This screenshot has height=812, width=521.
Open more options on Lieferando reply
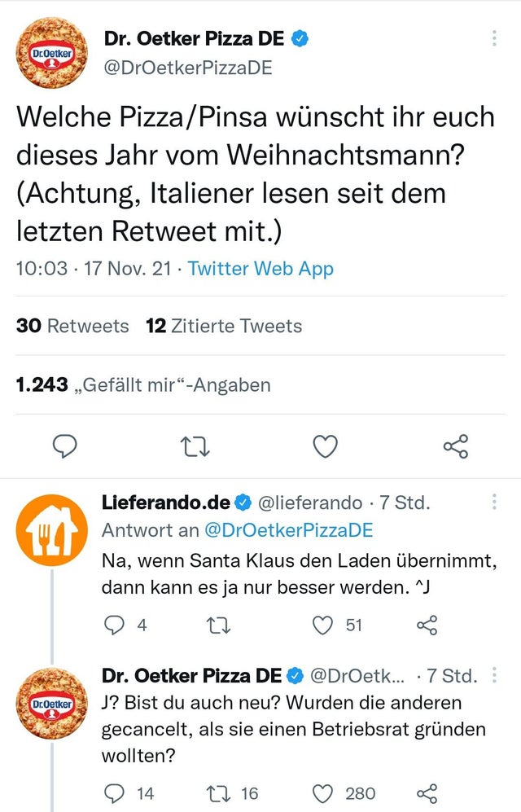[x=494, y=503]
